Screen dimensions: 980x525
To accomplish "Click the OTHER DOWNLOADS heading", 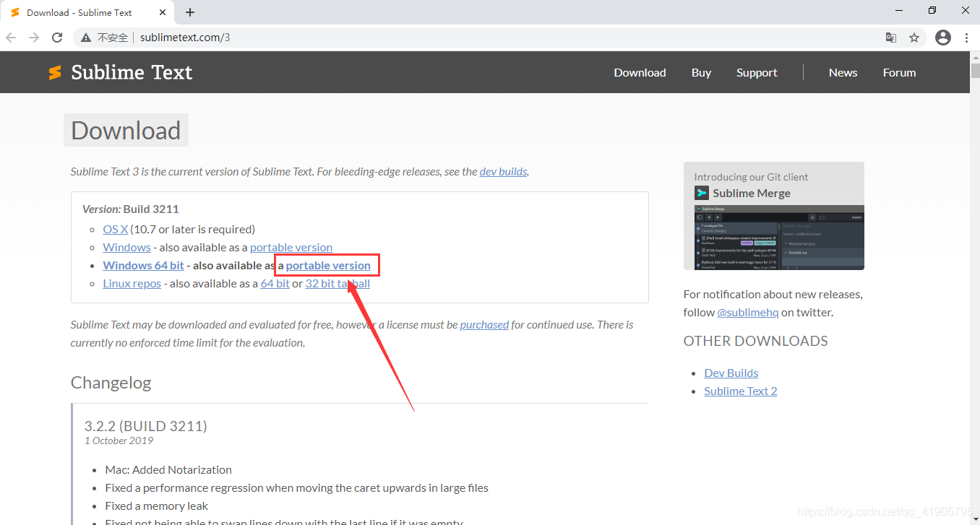I will [756, 341].
